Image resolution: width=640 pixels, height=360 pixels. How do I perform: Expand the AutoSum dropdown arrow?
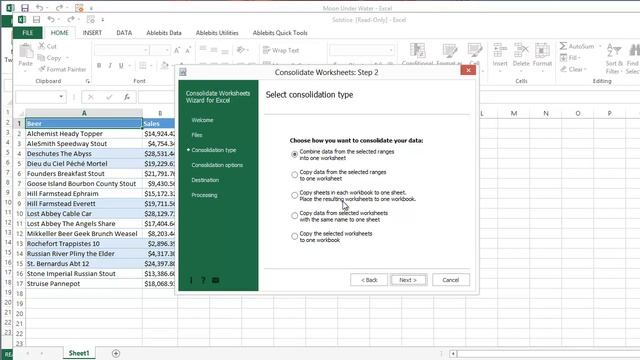600,46
